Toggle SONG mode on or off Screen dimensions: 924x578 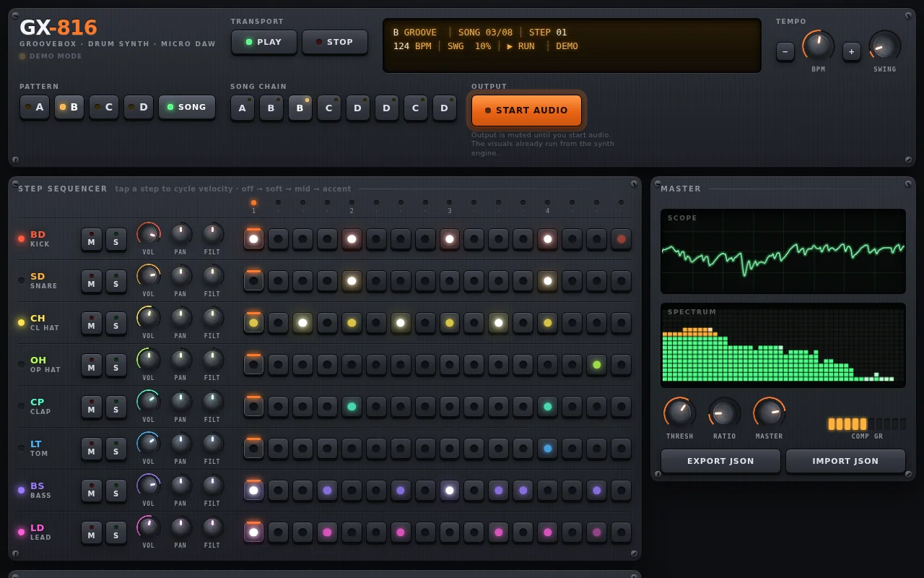pyautogui.click(x=187, y=107)
